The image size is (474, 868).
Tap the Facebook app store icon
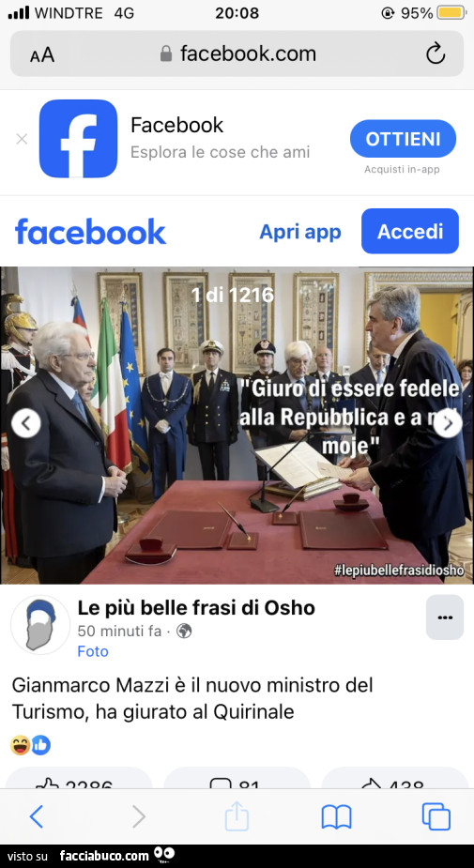78,138
